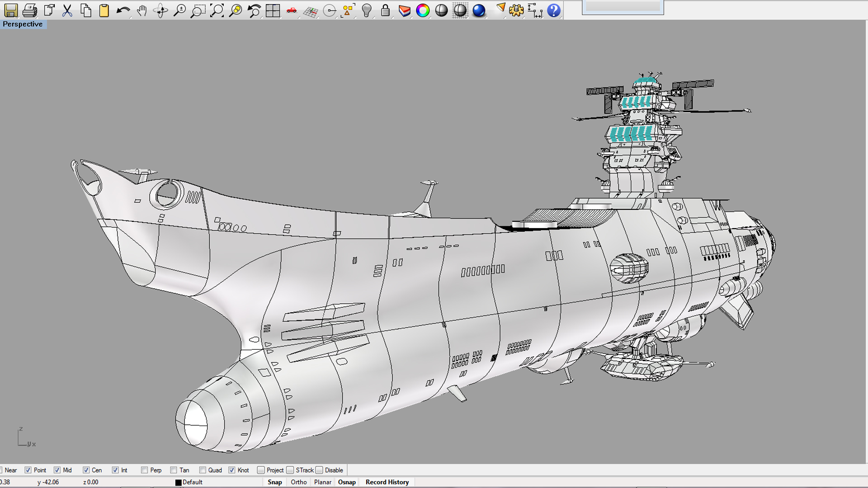Viewport: 868px width, 488px height.
Task: Enable the STrack checkbox
Action: pos(290,470)
